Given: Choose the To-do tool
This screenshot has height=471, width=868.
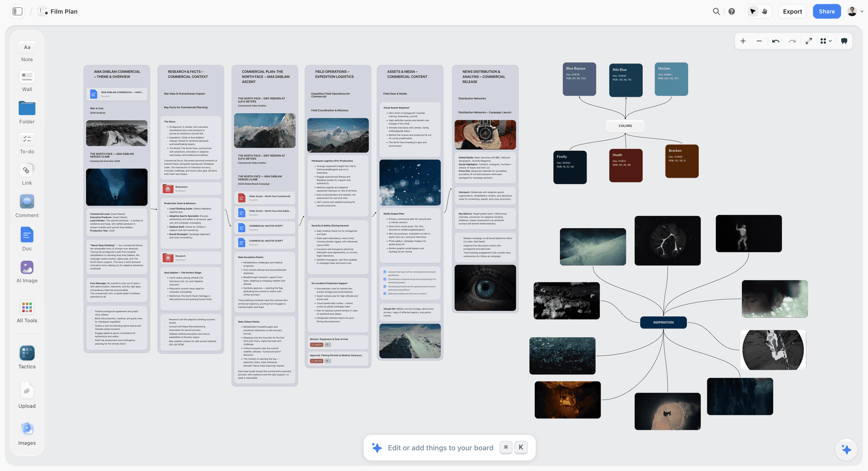Looking at the screenshot, I should pos(27,144).
